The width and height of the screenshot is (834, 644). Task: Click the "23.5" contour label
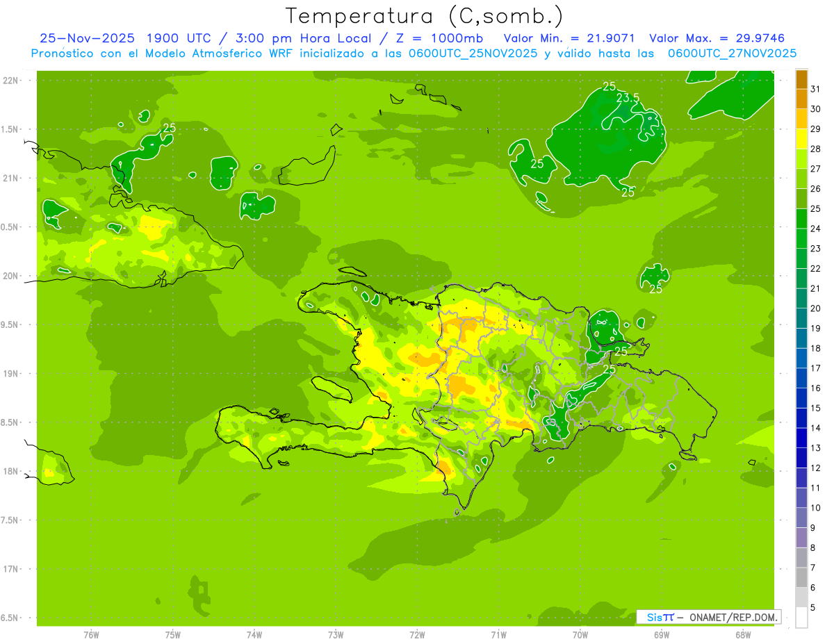pos(628,98)
